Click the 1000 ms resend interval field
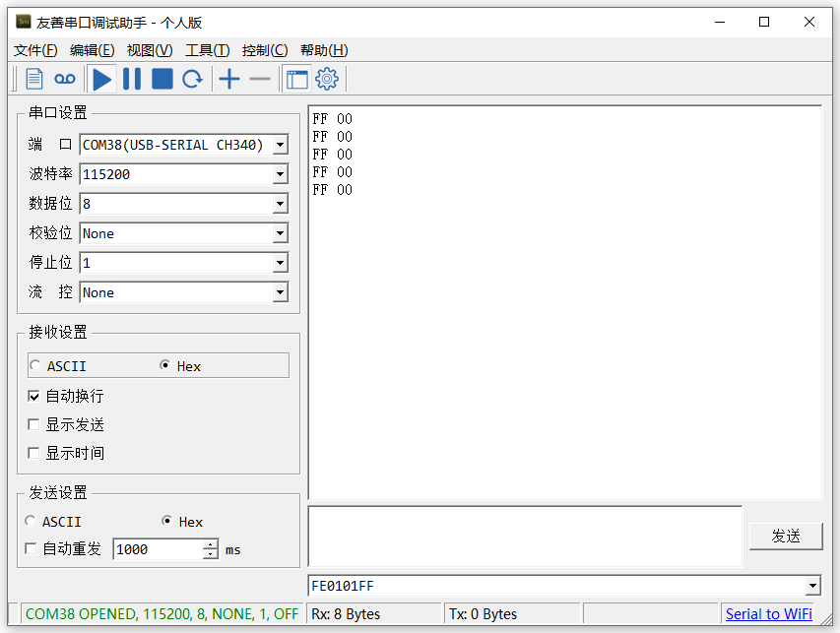The height and width of the screenshot is (633, 840). (158, 549)
